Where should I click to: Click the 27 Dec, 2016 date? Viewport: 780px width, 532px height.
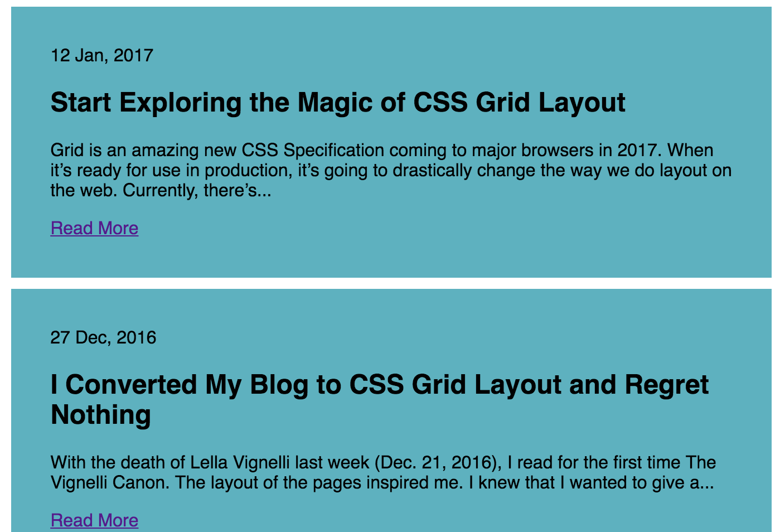click(103, 337)
